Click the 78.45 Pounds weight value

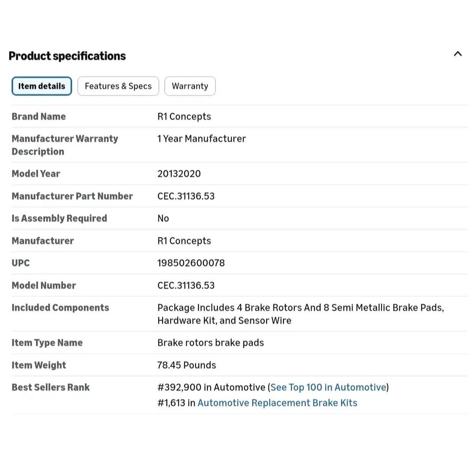[x=186, y=365]
